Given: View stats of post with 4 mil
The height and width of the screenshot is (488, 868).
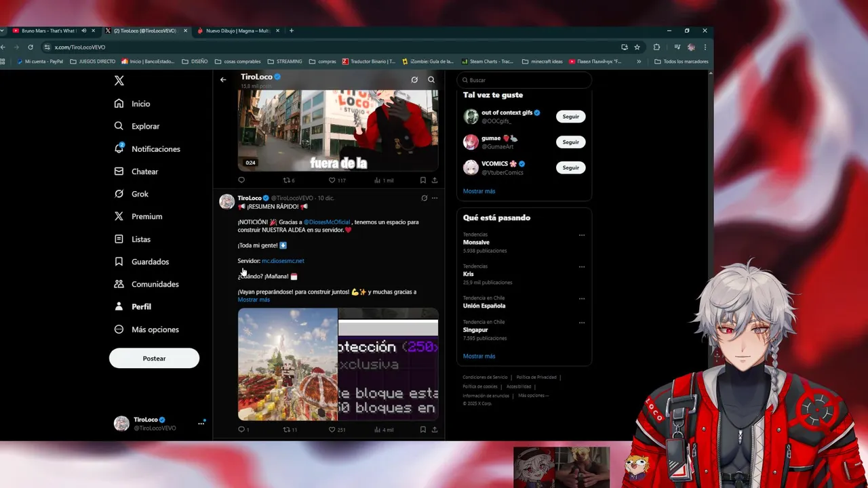Looking at the screenshot, I should (384, 430).
